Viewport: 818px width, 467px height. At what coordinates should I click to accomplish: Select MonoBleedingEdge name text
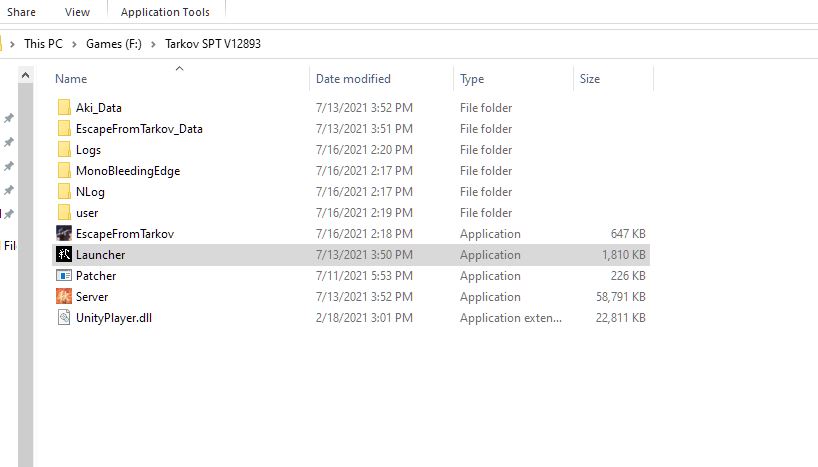tap(128, 171)
